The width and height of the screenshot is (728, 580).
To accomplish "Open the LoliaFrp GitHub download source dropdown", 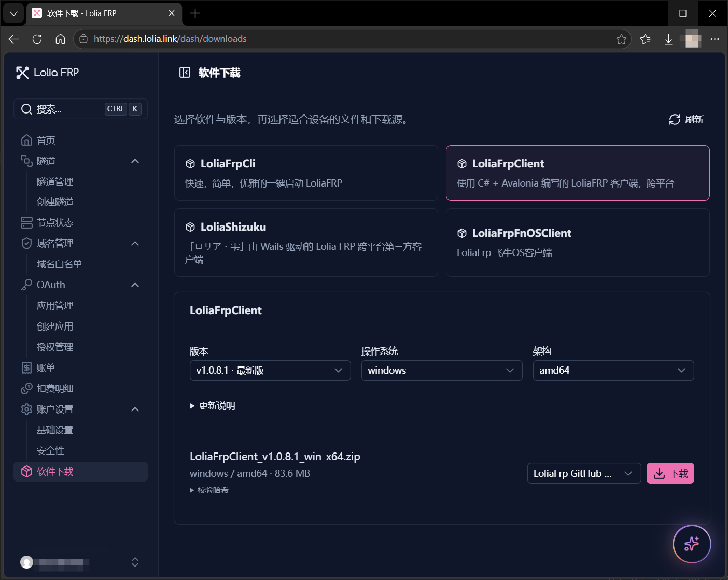I will pos(584,473).
